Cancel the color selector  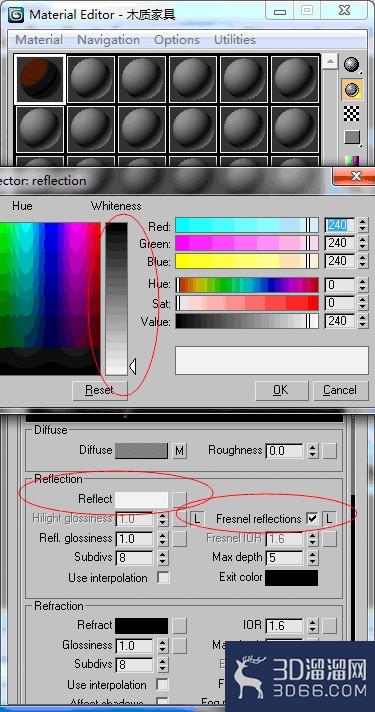pos(340,390)
